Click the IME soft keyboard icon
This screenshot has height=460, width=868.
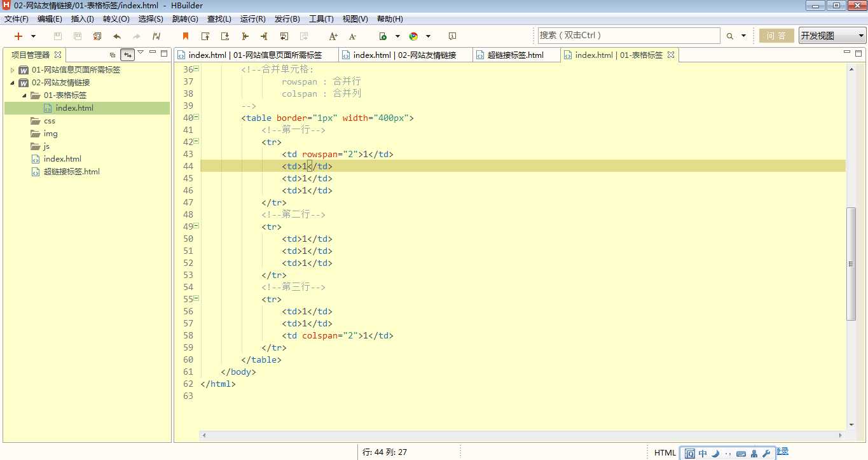pyautogui.click(x=741, y=454)
